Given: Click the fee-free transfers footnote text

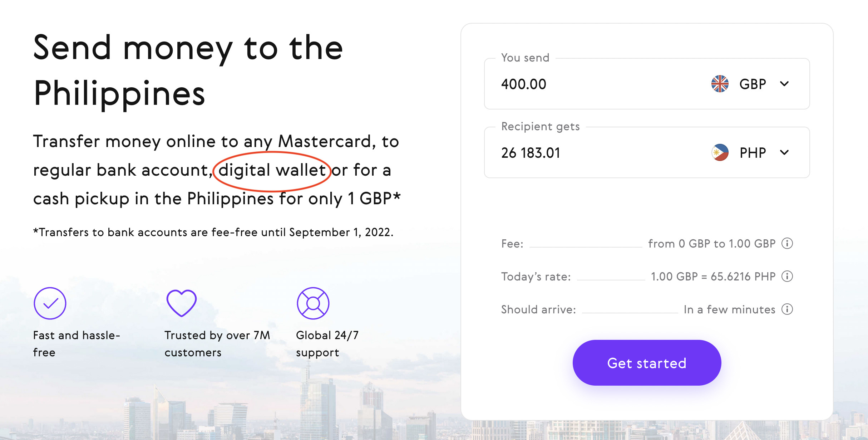Looking at the screenshot, I should click(213, 232).
